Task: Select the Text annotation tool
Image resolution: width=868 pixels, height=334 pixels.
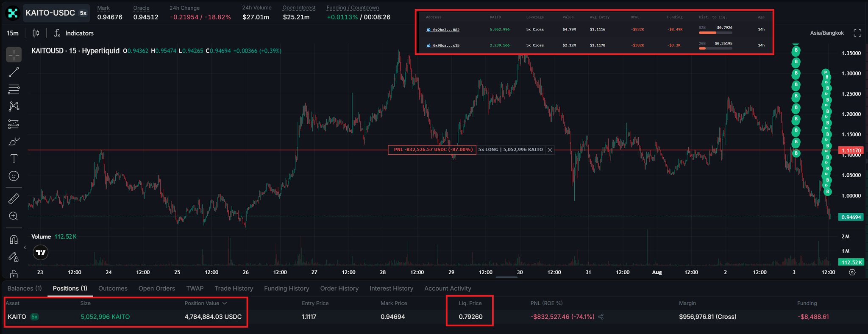Action: pyautogui.click(x=14, y=159)
